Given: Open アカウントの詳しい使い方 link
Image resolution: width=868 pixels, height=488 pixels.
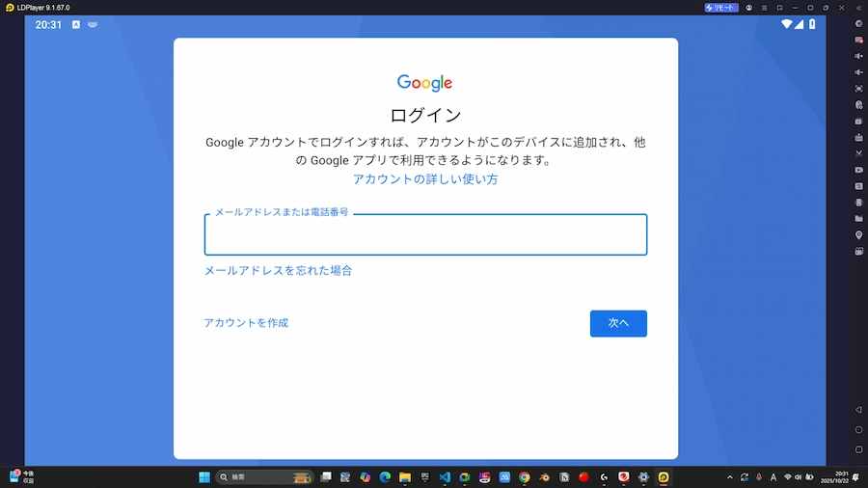Looking at the screenshot, I should [425, 179].
